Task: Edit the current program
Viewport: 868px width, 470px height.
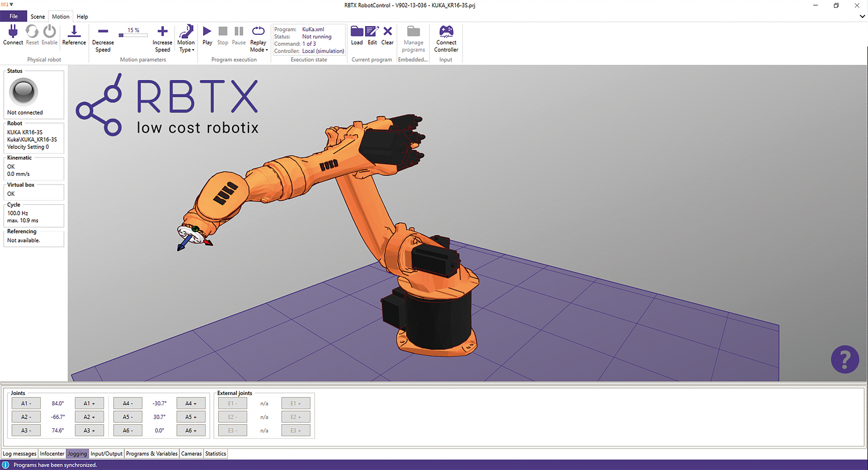Action: click(x=372, y=31)
